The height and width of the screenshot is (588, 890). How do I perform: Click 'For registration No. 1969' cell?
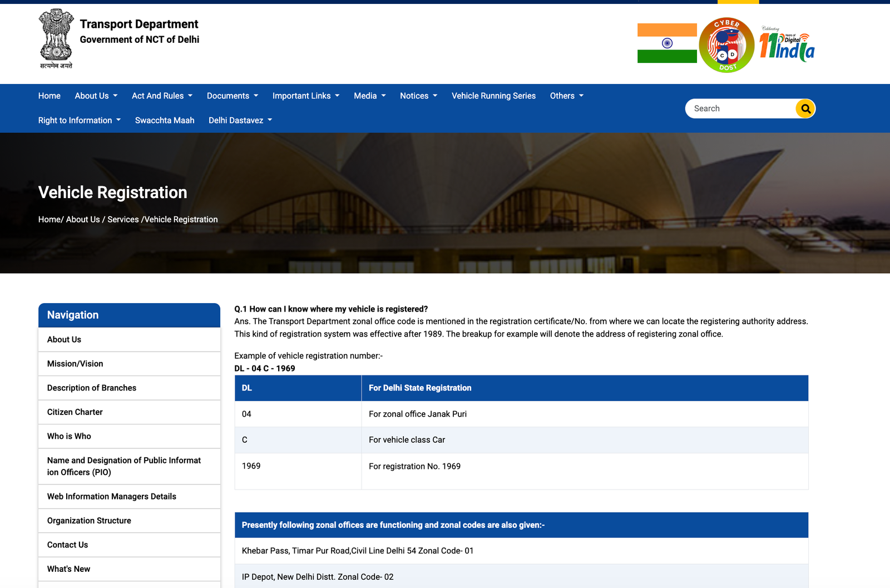pos(585,471)
